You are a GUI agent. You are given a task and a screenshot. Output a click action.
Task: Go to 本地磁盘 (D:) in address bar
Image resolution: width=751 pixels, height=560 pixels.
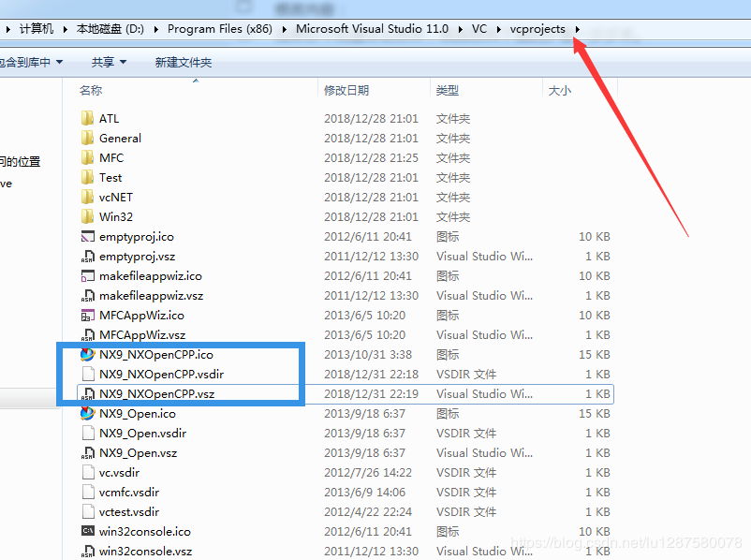pos(110,29)
